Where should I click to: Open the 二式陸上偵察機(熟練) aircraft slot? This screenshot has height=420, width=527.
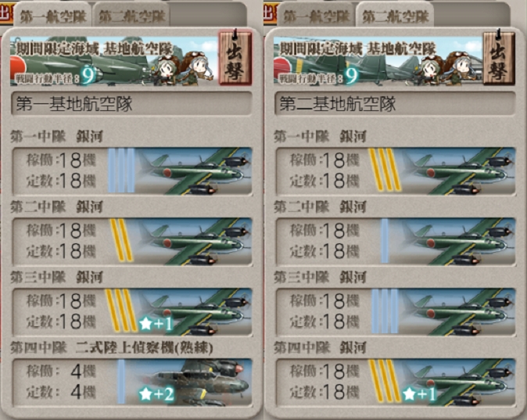[132, 382]
